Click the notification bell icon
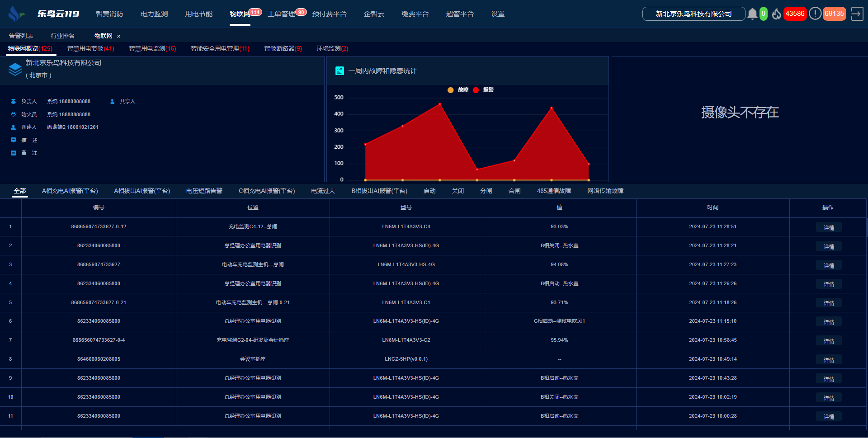Viewport: 868px width, 438px height. coord(752,14)
